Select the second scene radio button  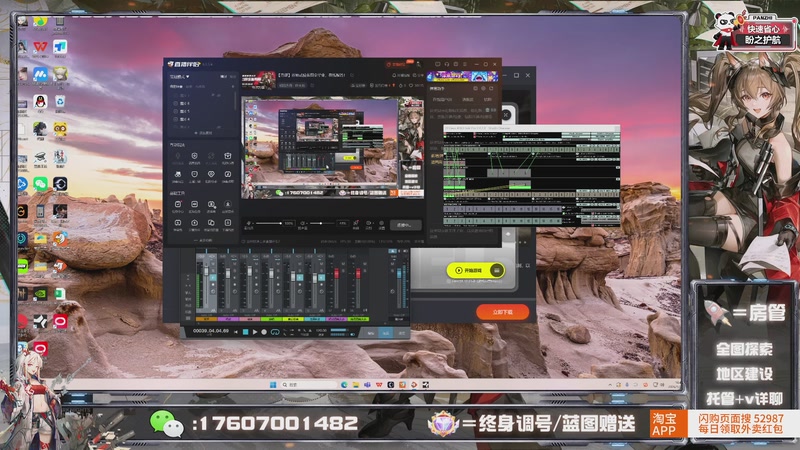176,103
